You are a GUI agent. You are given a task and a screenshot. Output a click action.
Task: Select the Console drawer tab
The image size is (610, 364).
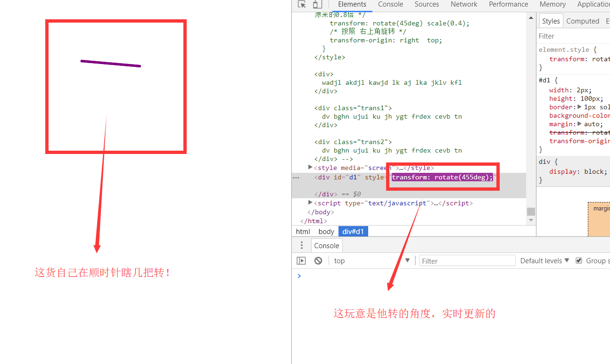(x=327, y=245)
